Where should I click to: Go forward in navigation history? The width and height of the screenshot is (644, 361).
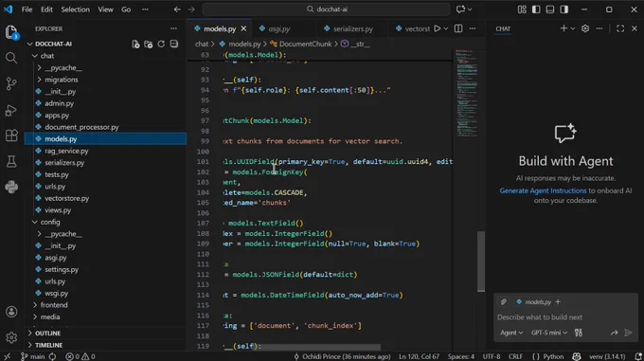pos(191,9)
